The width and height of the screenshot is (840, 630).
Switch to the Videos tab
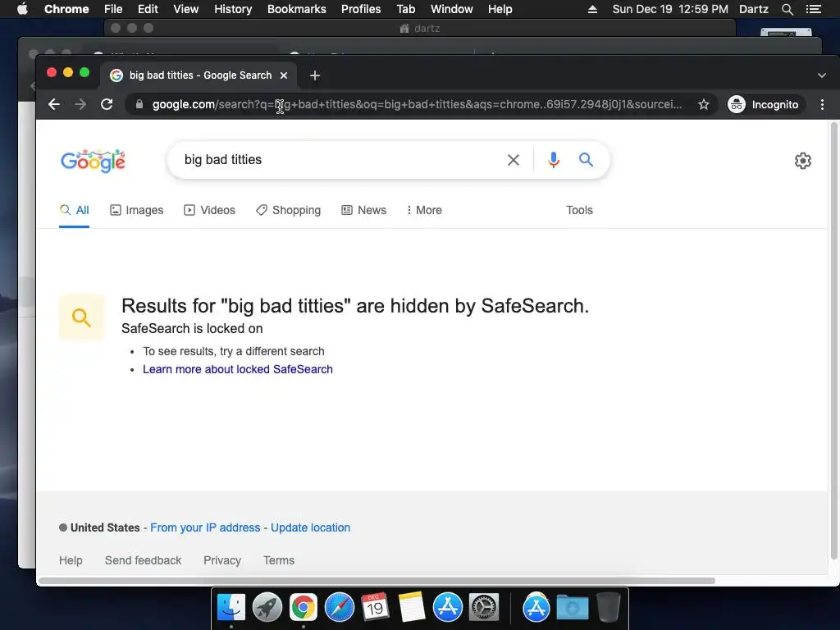pyautogui.click(x=209, y=210)
